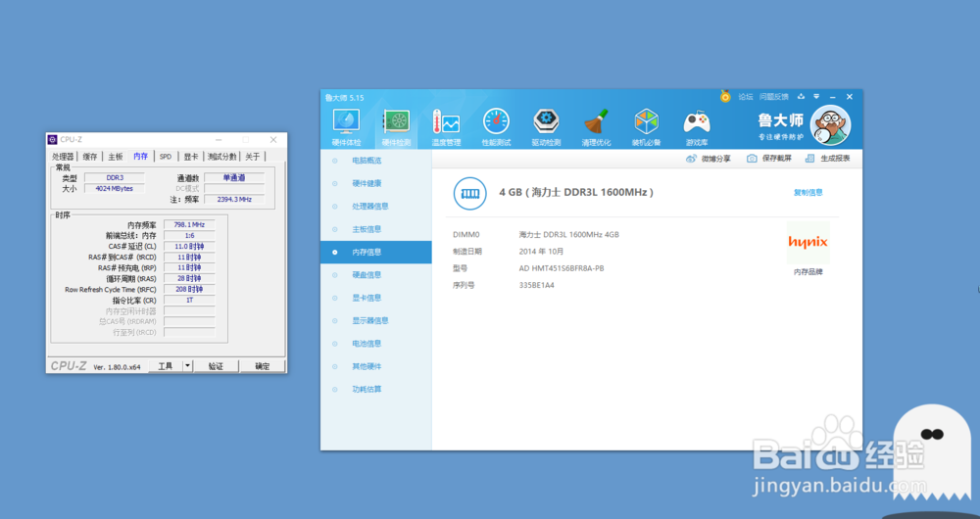Click the DDR3 type field in CPU-Z

coord(115,178)
